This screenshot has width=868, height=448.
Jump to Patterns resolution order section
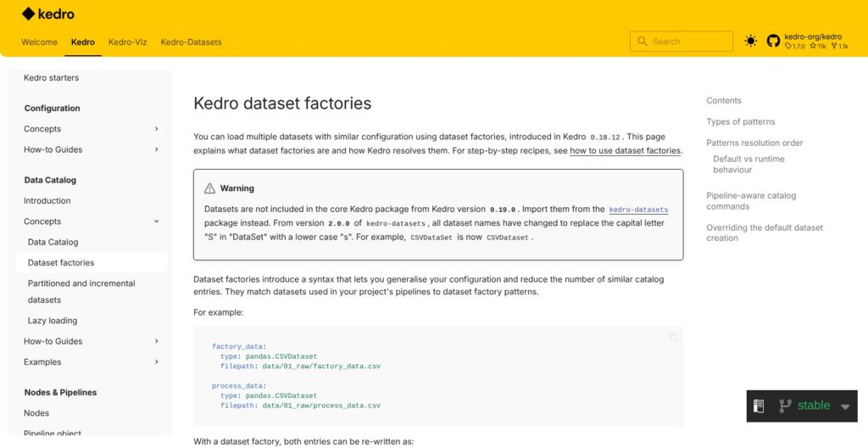point(754,143)
